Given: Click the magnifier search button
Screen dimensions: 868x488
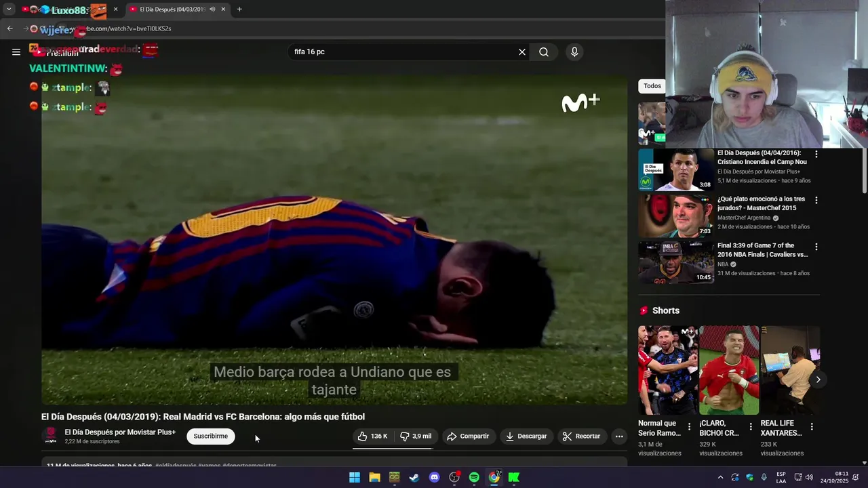Looking at the screenshot, I should 544,52.
